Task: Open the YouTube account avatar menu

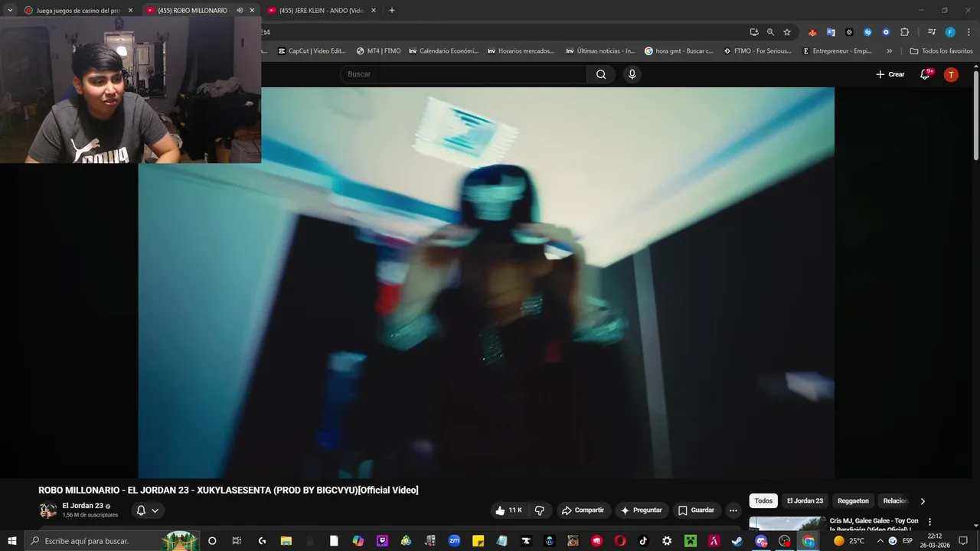Action: (x=951, y=74)
